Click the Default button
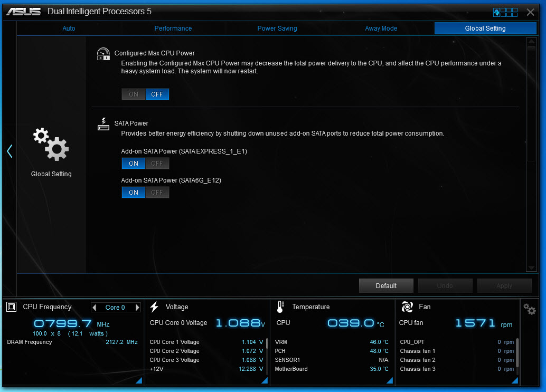The width and height of the screenshot is (546, 392). click(x=386, y=285)
